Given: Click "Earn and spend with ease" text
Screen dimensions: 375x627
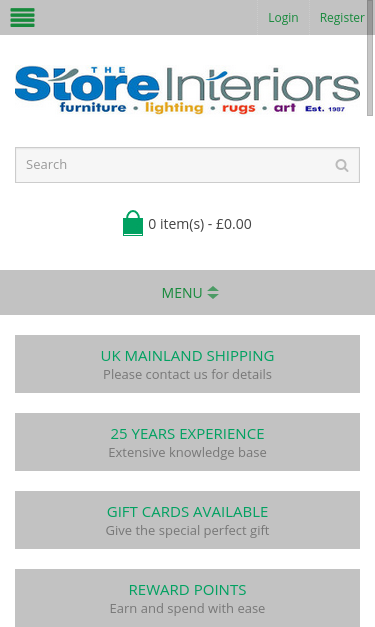Looking at the screenshot, I should tap(188, 609).
